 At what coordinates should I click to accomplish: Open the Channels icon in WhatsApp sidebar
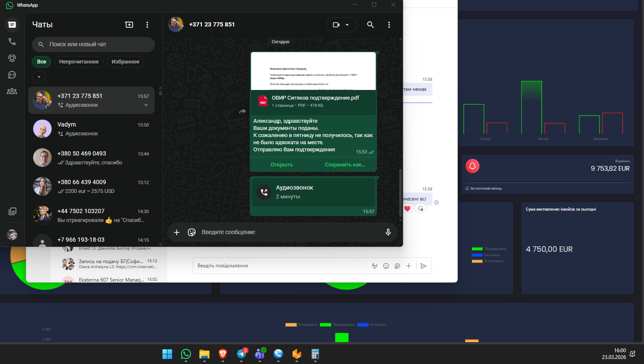pos(12,75)
